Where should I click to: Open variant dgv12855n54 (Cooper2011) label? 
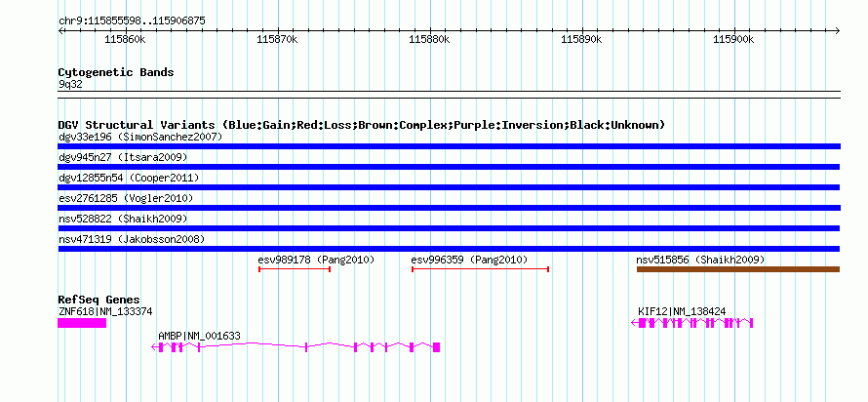(x=129, y=178)
